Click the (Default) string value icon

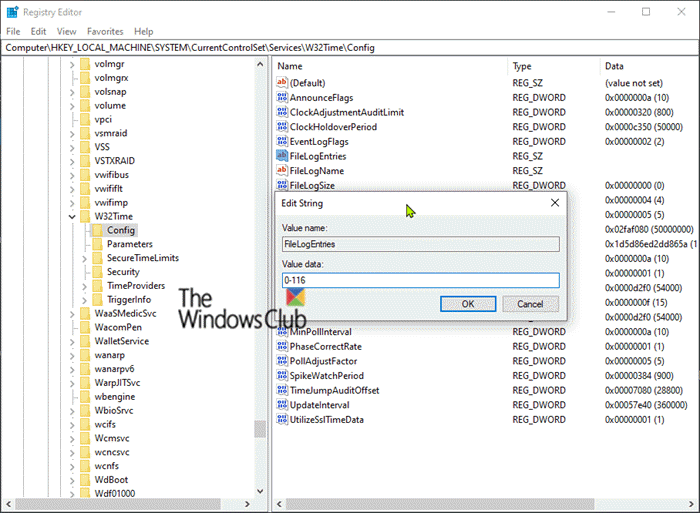pyautogui.click(x=282, y=82)
